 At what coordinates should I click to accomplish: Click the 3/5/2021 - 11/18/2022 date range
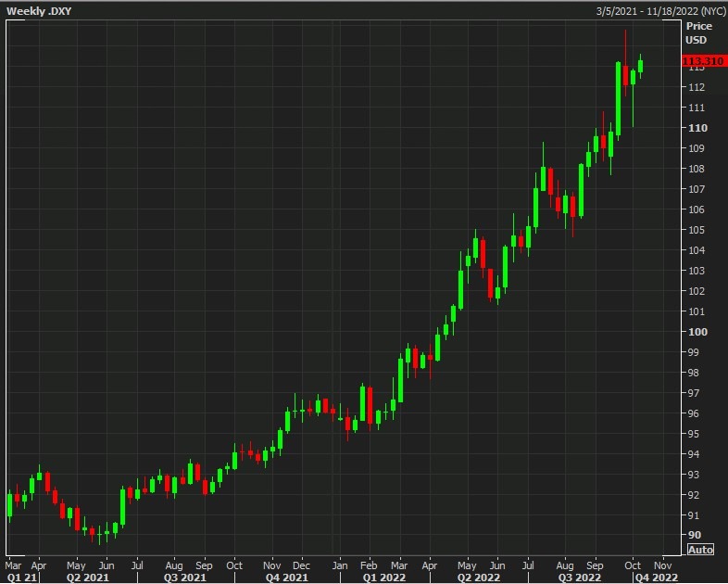tap(660, 11)
